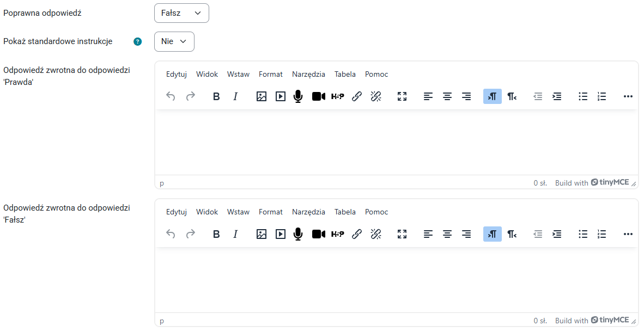644x332 pixels.
Task: Toggle fullscreen in the 'Prawda' feedback editor
Action: point(402,96)
